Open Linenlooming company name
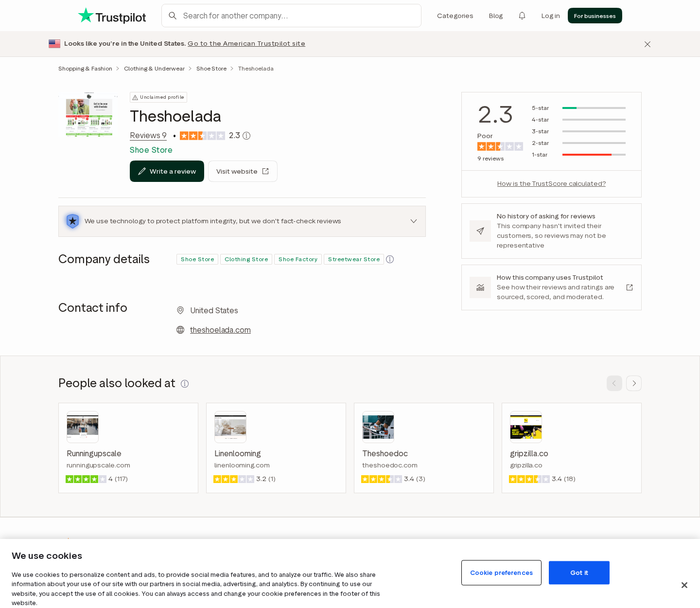The width and height of the screenshot is (700, 608). (238, 454)
